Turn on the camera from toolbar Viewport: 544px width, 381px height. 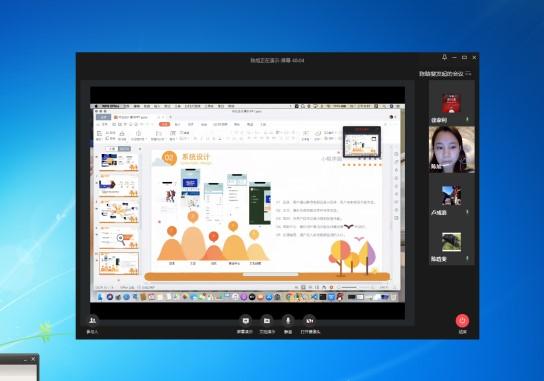pyautogui.click(x=309, y=321)
